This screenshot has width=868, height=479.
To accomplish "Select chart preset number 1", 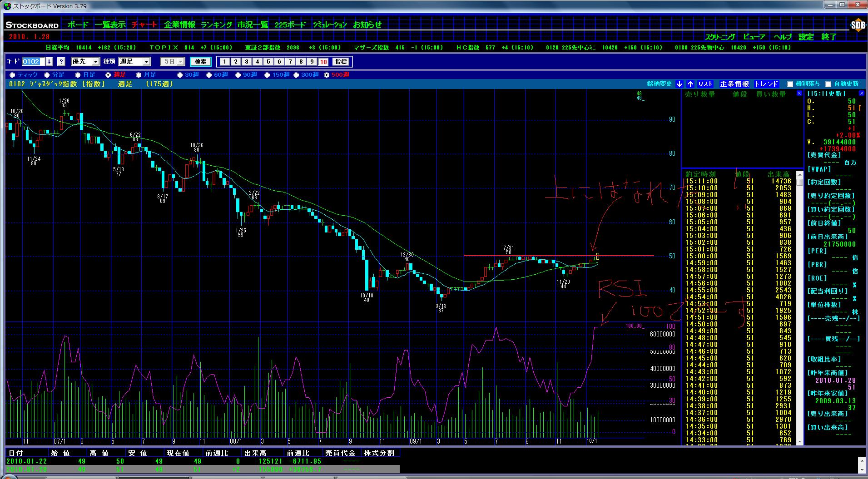I will point(224,62).
